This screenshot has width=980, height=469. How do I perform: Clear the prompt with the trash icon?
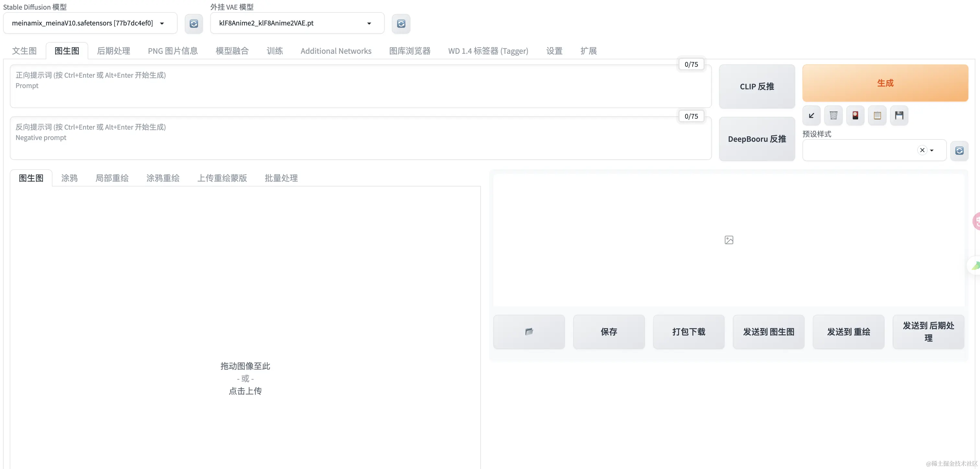point(834,115)
